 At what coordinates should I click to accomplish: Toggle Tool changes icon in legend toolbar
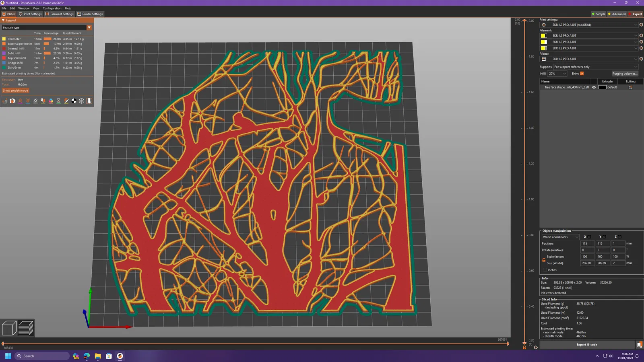coord(43,101)
